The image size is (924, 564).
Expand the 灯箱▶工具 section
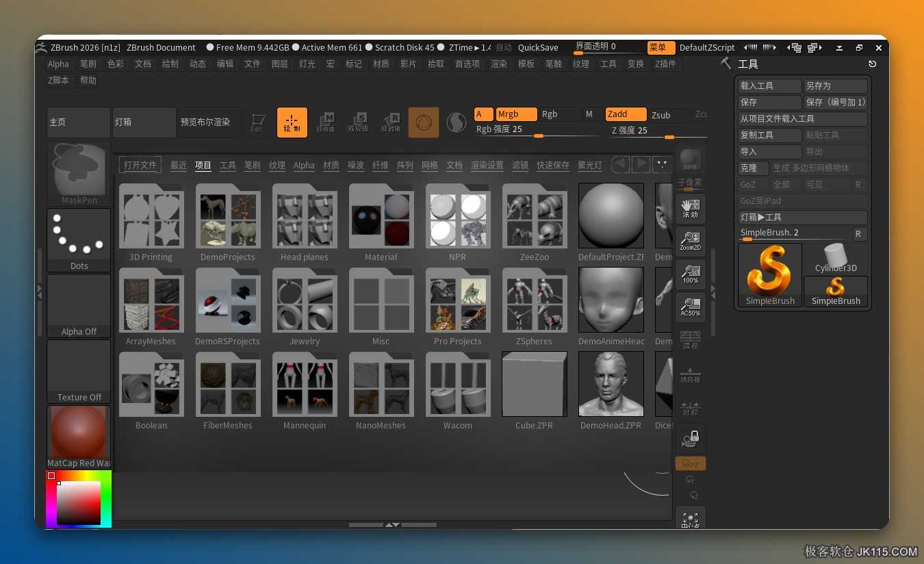click(803, 217)
